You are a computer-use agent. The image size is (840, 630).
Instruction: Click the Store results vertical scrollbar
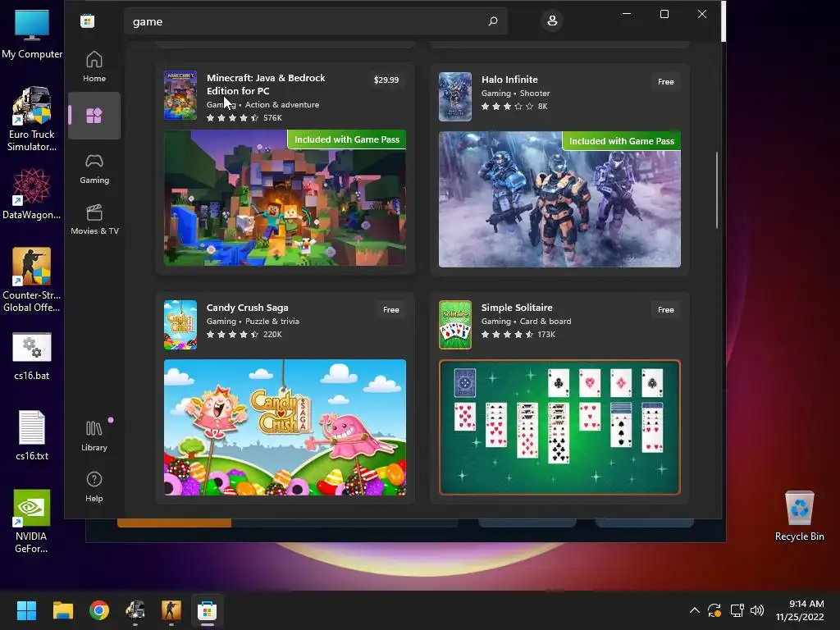716,190
